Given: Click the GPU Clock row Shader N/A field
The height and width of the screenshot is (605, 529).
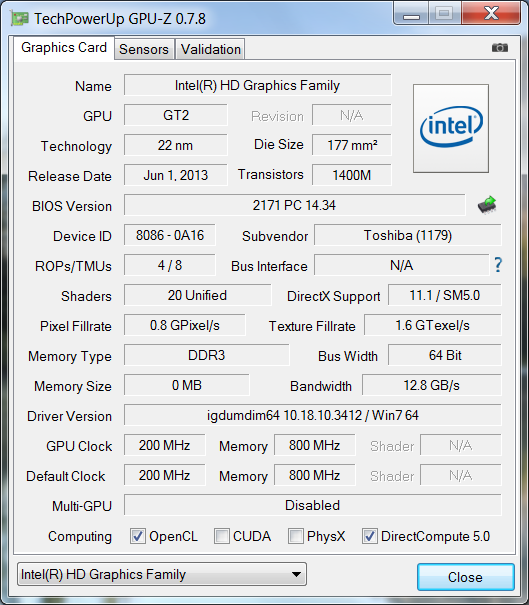Looking at the screenshot, I should click(x=461, y=446).
